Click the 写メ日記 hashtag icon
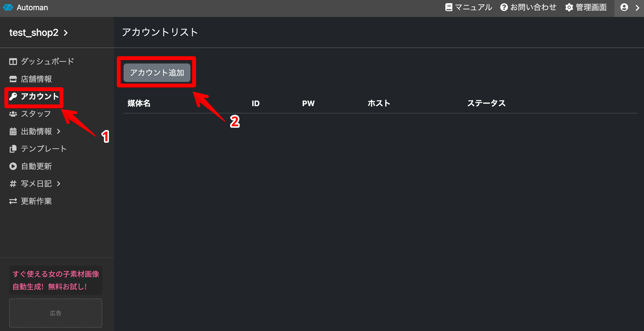 13,184
